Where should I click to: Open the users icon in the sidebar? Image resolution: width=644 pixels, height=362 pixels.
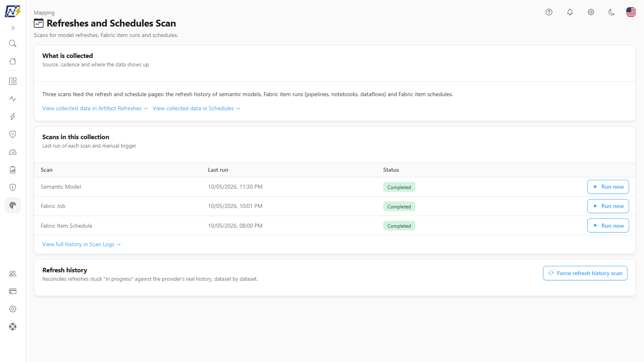click(13, 274)
